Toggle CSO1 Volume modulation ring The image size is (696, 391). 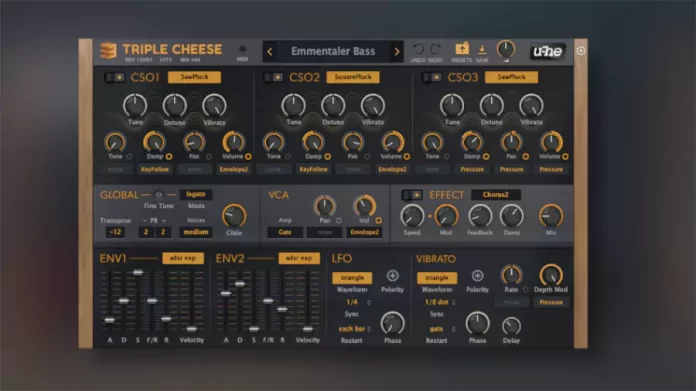point(248,157)
